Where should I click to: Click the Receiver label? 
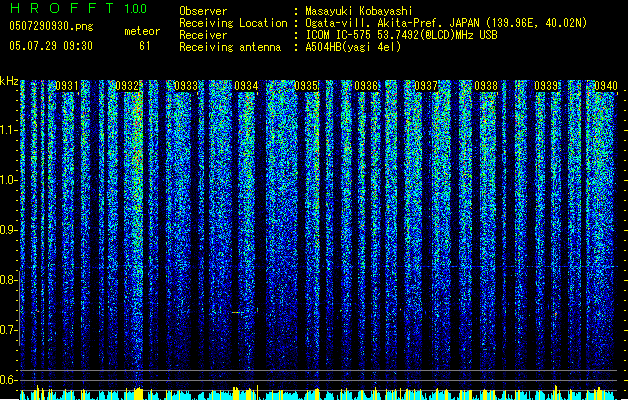point(203,35)
